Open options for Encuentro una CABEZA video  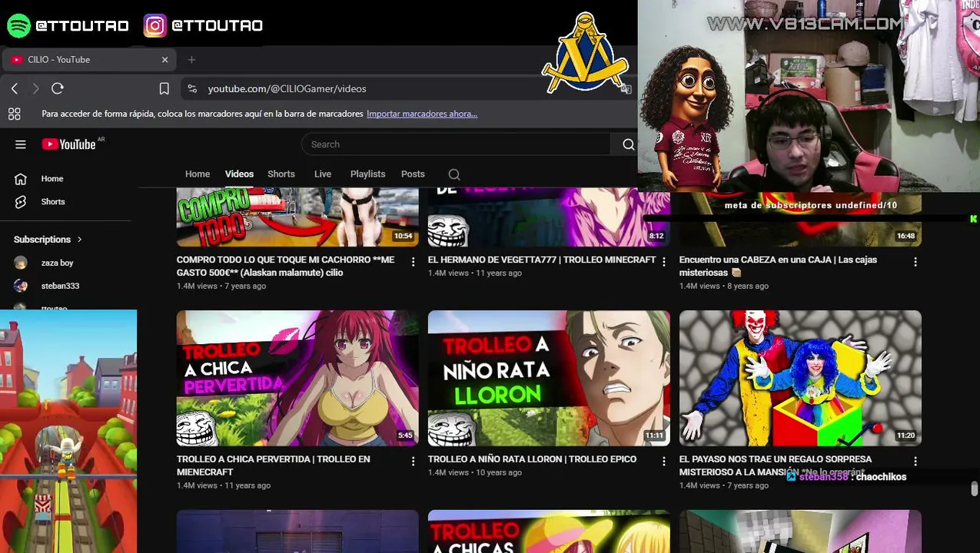[915, 262]
